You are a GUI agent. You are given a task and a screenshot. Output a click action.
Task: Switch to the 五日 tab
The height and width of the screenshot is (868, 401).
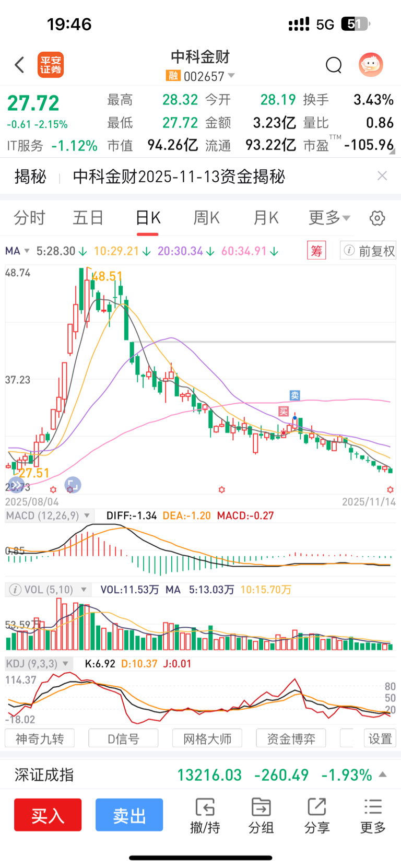(88, 218)
